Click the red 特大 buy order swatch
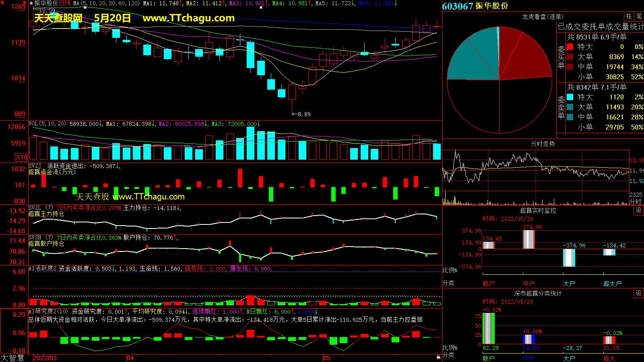Screen dimensions: 644x362 coord(570,47)
